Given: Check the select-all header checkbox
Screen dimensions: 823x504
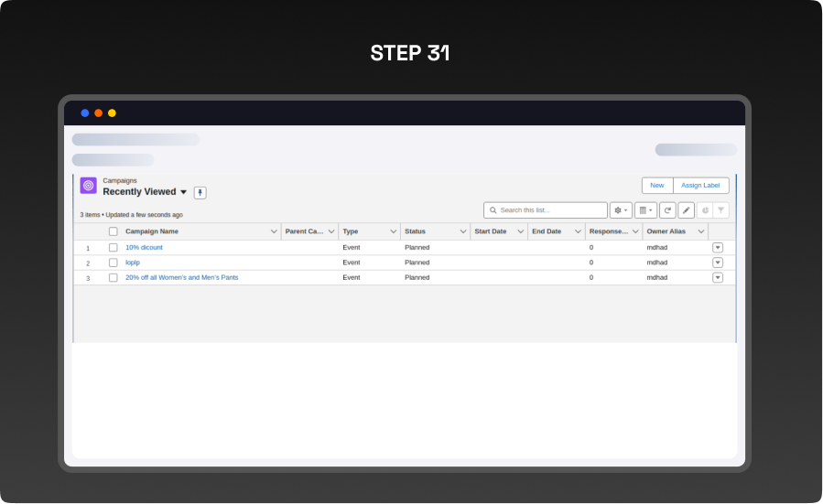Looking at the screenshot, I should tap(114, 231).
